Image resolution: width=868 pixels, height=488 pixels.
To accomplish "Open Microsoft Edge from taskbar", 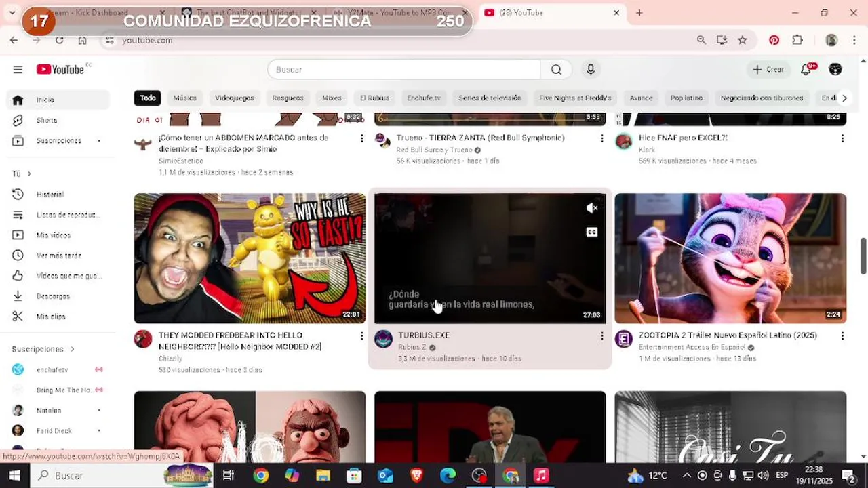I will [x=448, y=475].
